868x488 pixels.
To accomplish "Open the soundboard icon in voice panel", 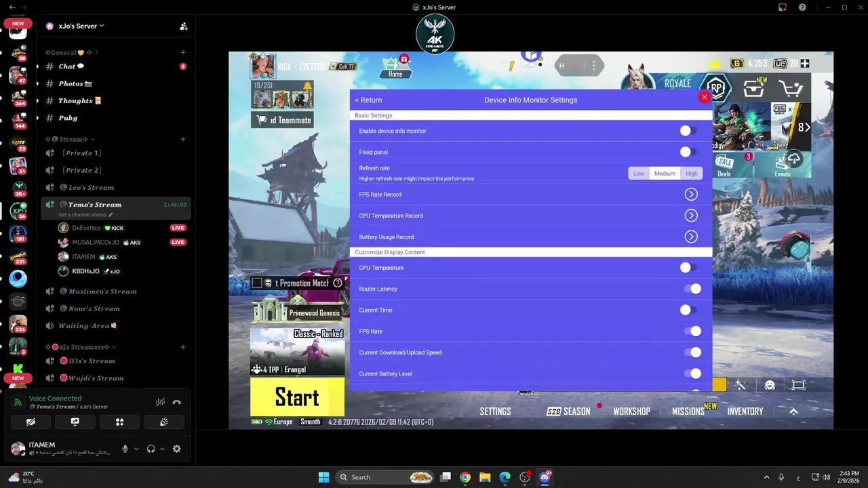I will (x=163, y=422).
